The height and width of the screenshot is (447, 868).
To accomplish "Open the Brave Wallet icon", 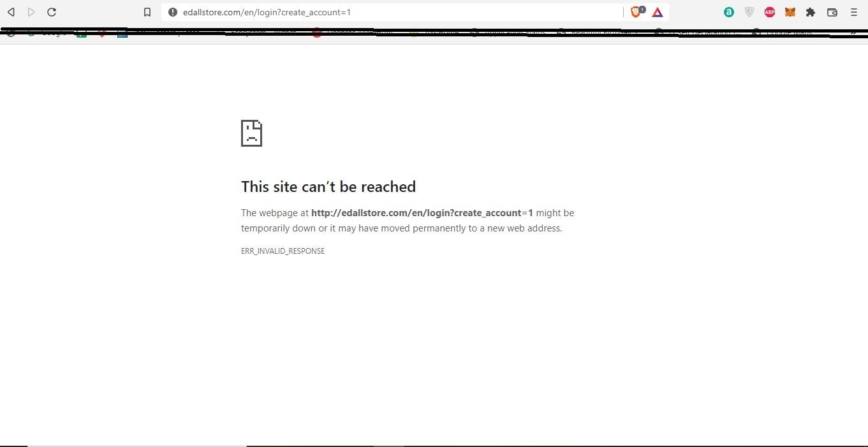I will tap(832, 12).
